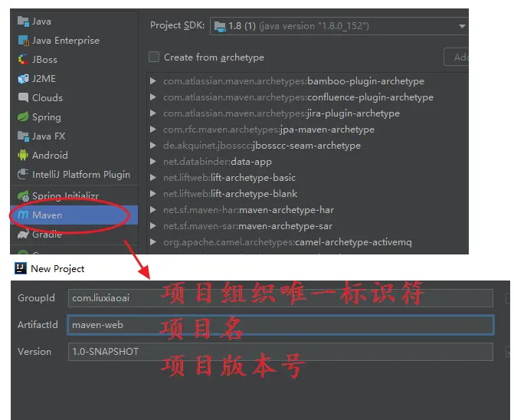Expand net.databinder data-app entry
514x420 pixels.
(152, 161)
